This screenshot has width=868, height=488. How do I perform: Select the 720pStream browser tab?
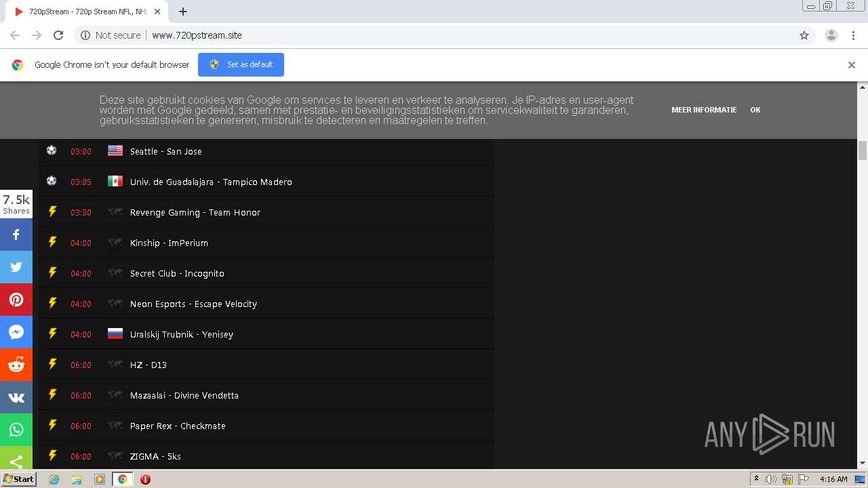pos(87,12)
